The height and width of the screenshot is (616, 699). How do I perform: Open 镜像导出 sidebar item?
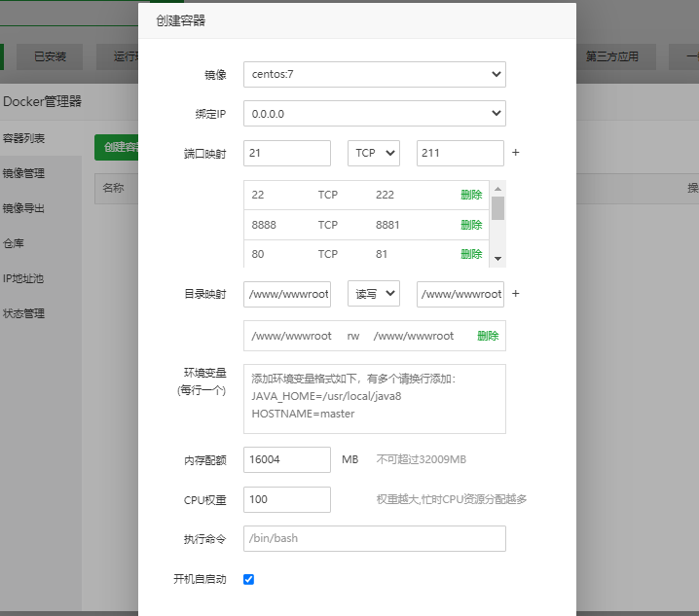point(23,208)
